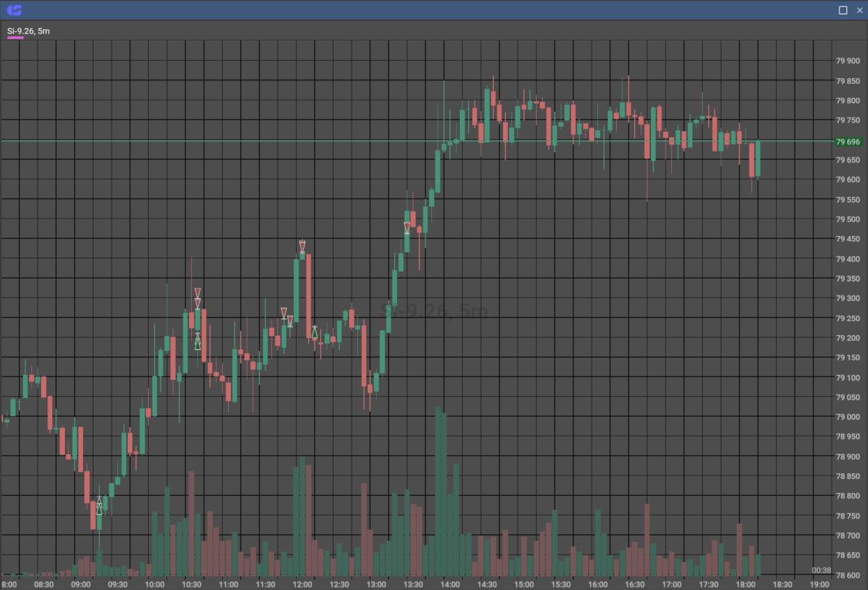
Task: Click the 13:00 time axis label
Action: (x=376, y=584)
